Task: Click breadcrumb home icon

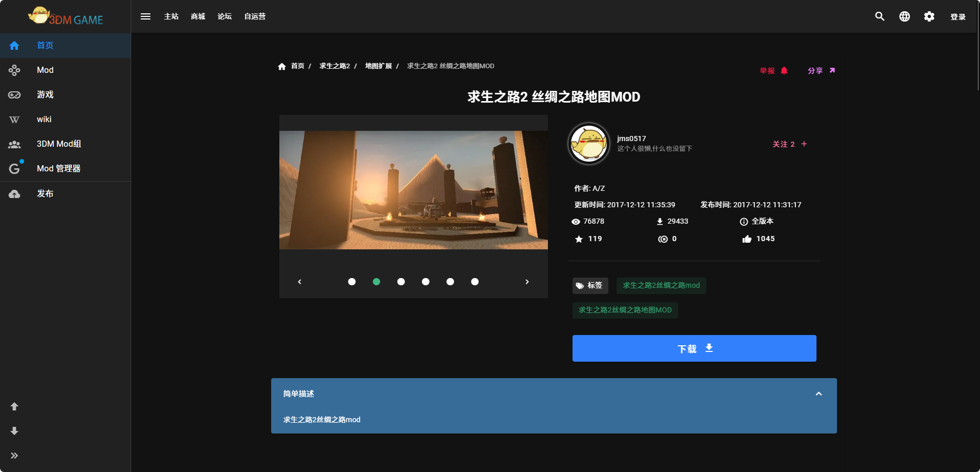Action: [282, 66]
